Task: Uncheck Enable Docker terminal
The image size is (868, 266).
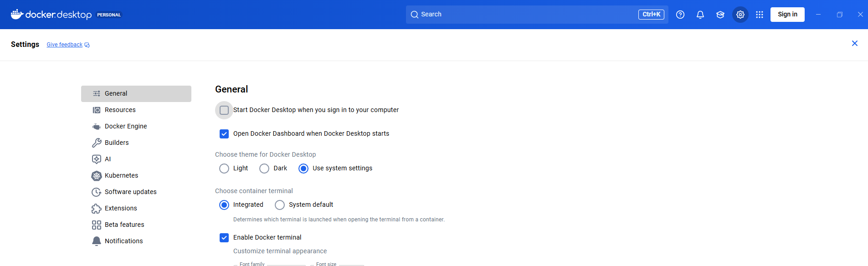Action: [x=224, y=238]
